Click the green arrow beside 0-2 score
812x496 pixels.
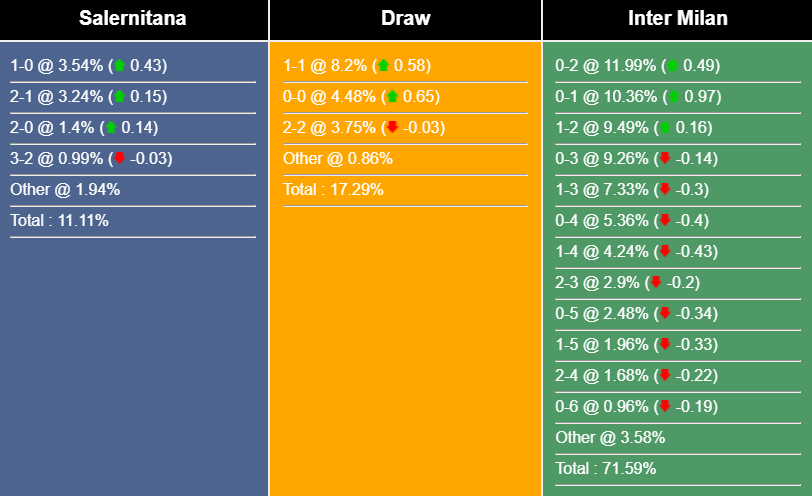pyautogui.click(x=673, y=66)
